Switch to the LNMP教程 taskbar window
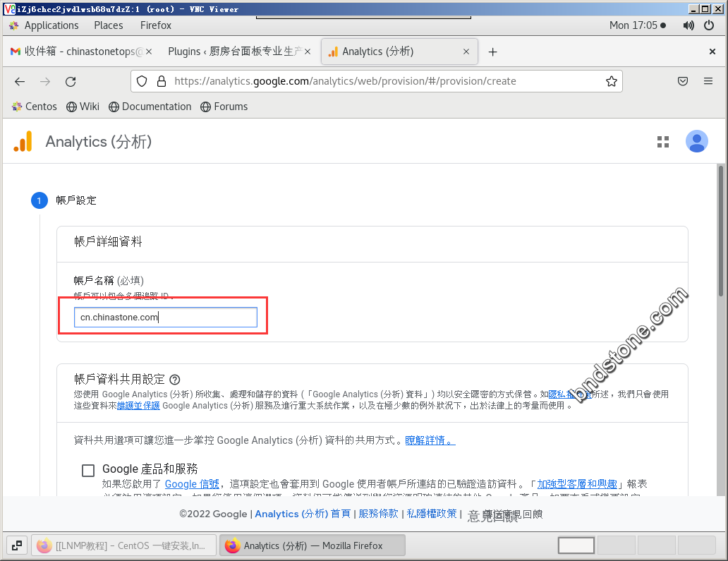This screenshot has height=561, width=728. click(123, 545)
